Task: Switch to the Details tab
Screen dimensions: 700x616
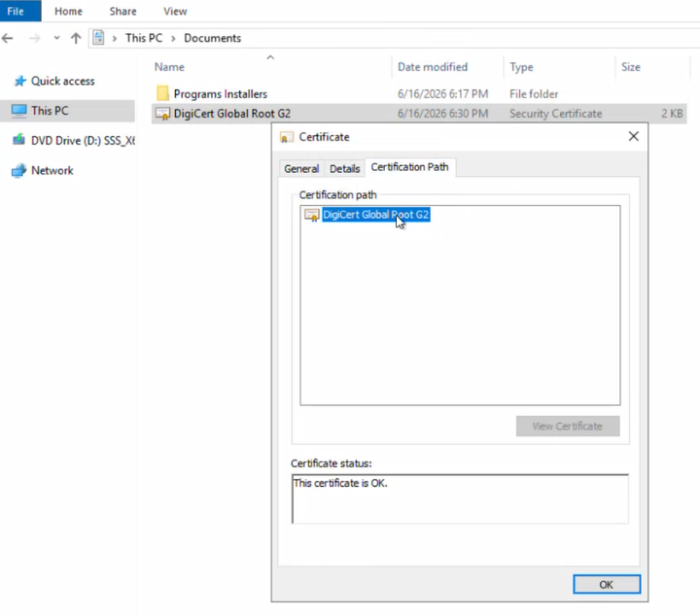Action: point(344,169)
